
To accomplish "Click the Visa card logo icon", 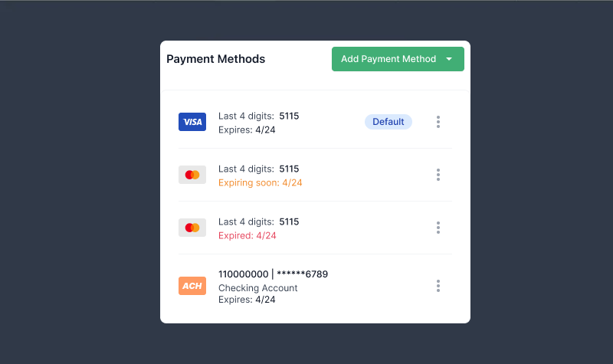I will (192, 122).
